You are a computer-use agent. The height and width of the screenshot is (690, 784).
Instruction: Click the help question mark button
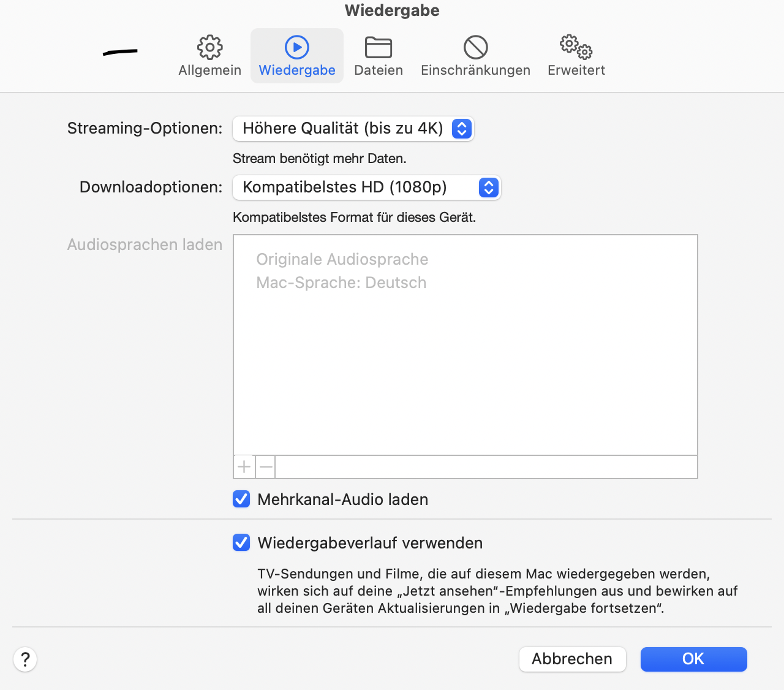(25, 659)
